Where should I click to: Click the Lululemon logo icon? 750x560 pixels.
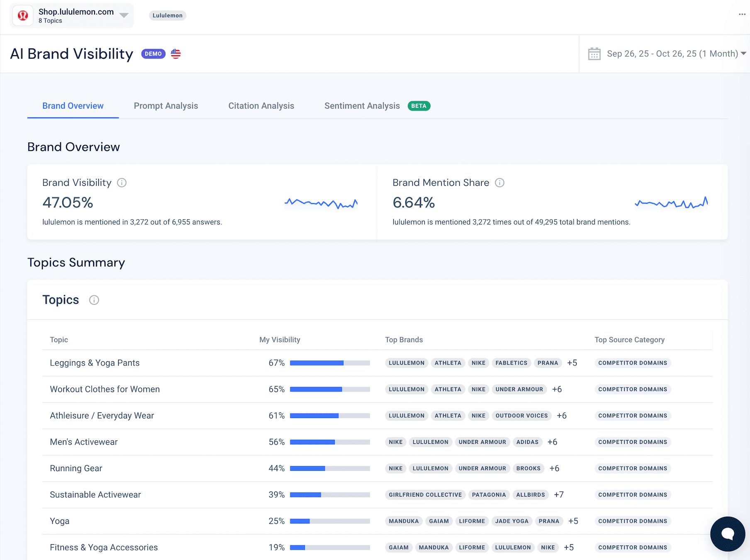[22, 15]
